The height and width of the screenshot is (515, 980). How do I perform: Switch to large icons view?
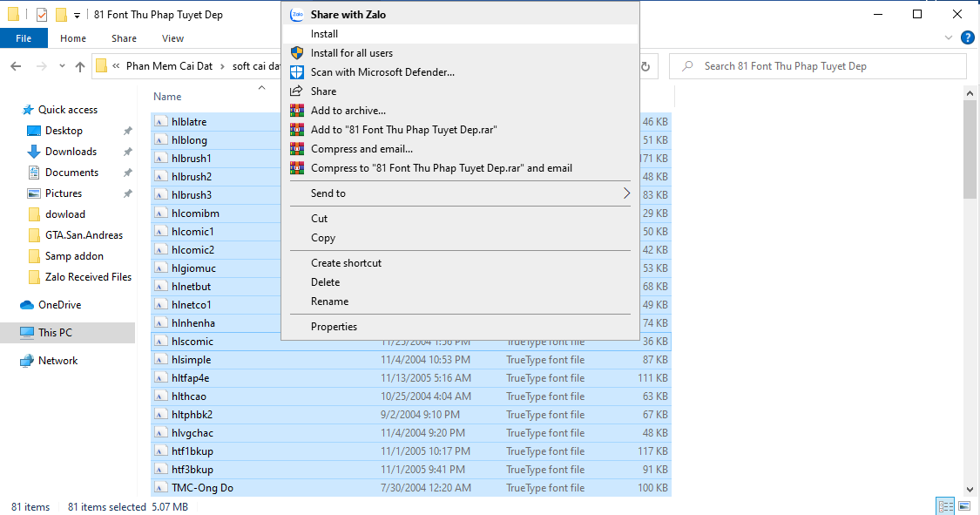(x=964, y=506)
